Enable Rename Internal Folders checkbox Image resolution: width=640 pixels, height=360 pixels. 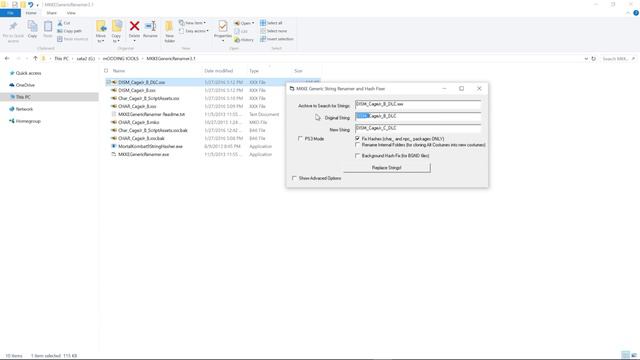(358, 145)
